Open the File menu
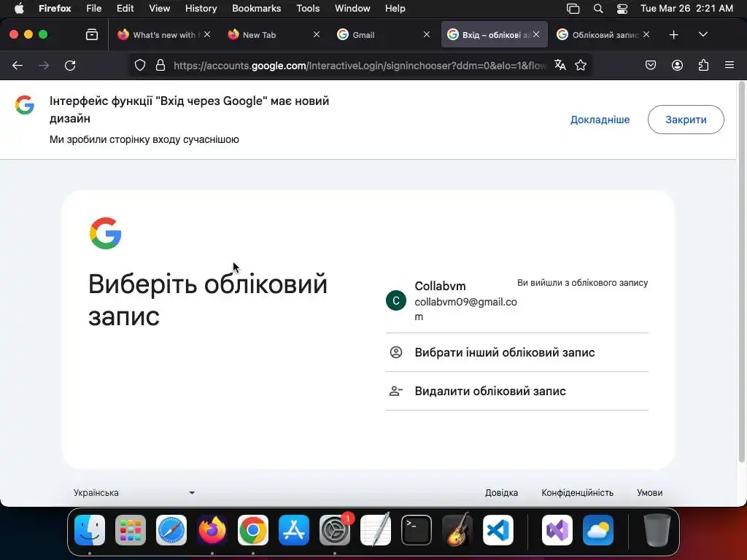Image resolution: width=747 pixels, height=560 pixels. coord(93,9)
